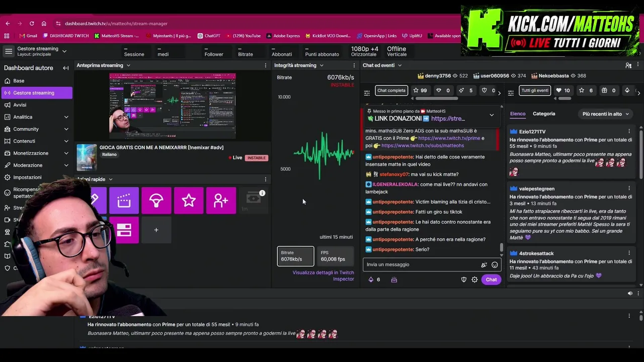Open the twitch.tv/prime link in chat
This screenshot has width=644, height=362.
pyautogui.click(x=449, y=138)
